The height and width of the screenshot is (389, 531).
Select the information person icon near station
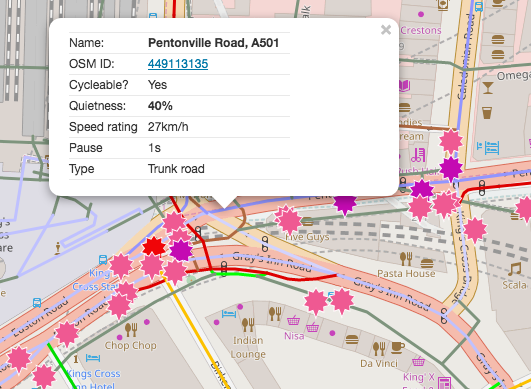(58, 248)
